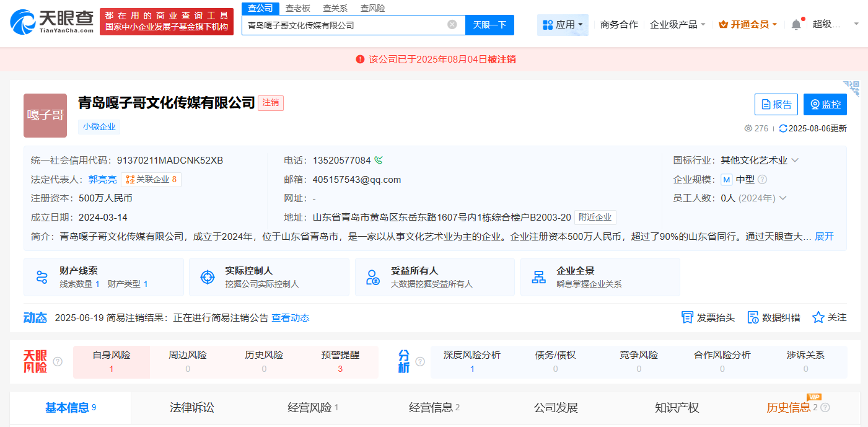Viewport: 868px width, 427px height.
Task: Open the 国标行业 industry dropdown arrow
Action: (795, 160)
